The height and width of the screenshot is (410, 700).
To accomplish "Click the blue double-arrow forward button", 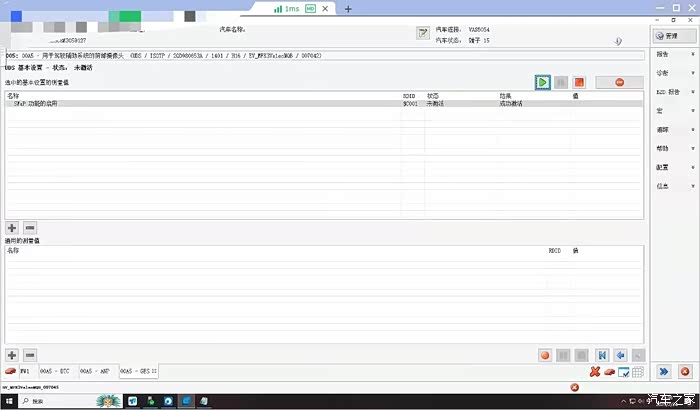I will pyautogui.click(x=663, y=372).
